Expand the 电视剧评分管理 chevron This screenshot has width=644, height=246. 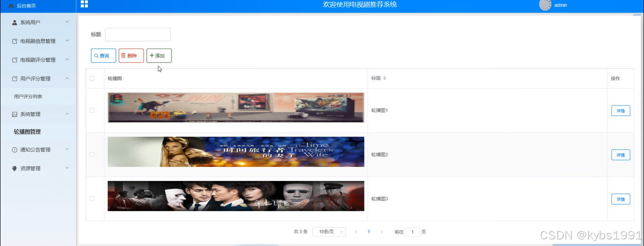pyautogui.click(x=67, y=59)
